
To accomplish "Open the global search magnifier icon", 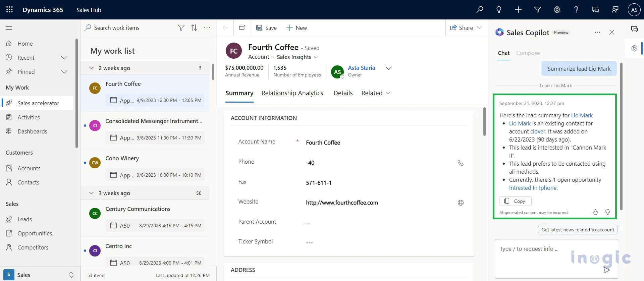I will [480, 10].
